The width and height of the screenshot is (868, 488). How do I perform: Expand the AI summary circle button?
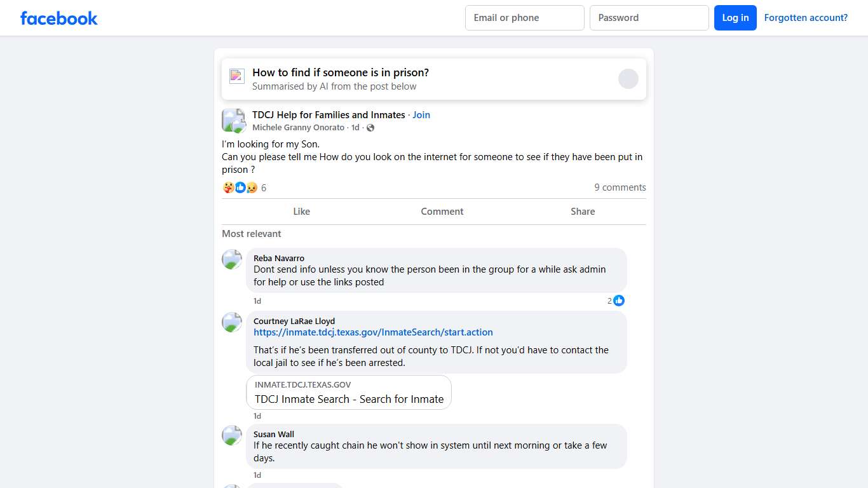click(628, 79)
